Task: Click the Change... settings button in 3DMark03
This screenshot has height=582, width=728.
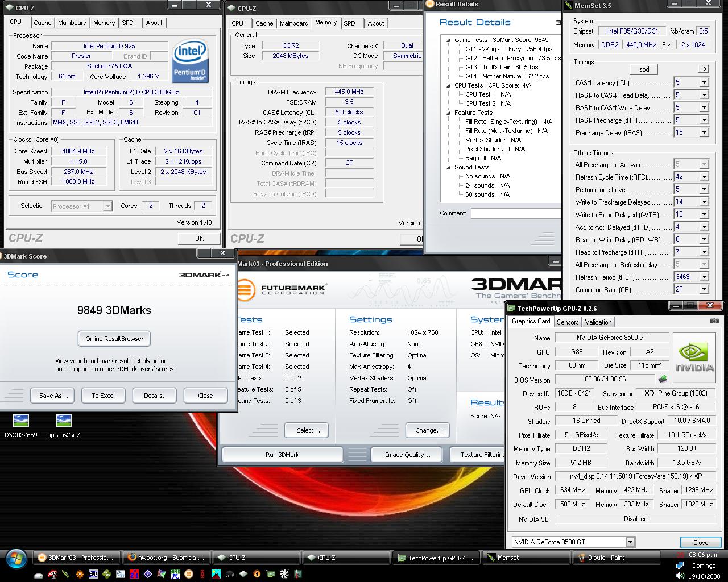Action: pos(429,430)
